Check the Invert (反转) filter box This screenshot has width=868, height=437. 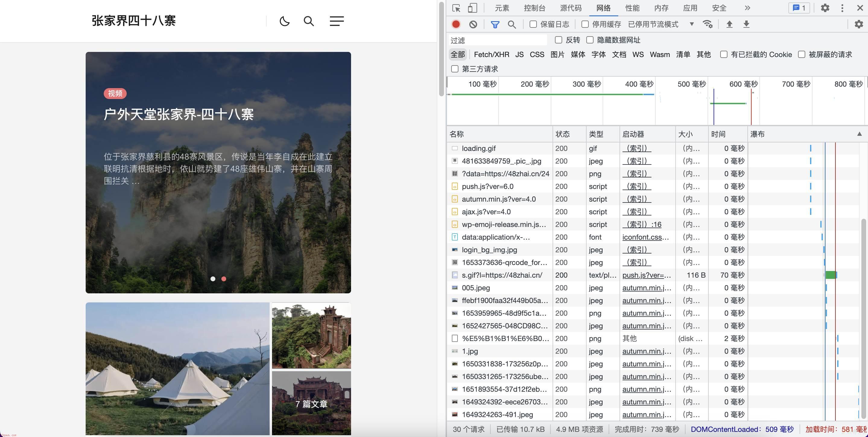click(x=558, y=40)
